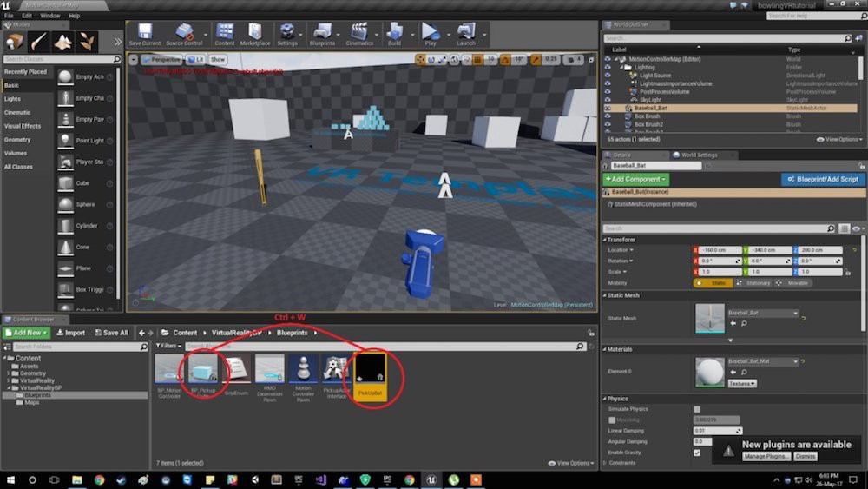The width and height of the screenshot is (868, 489).
Task: Click the Location X value field
Action: click(x=720, y=250)
